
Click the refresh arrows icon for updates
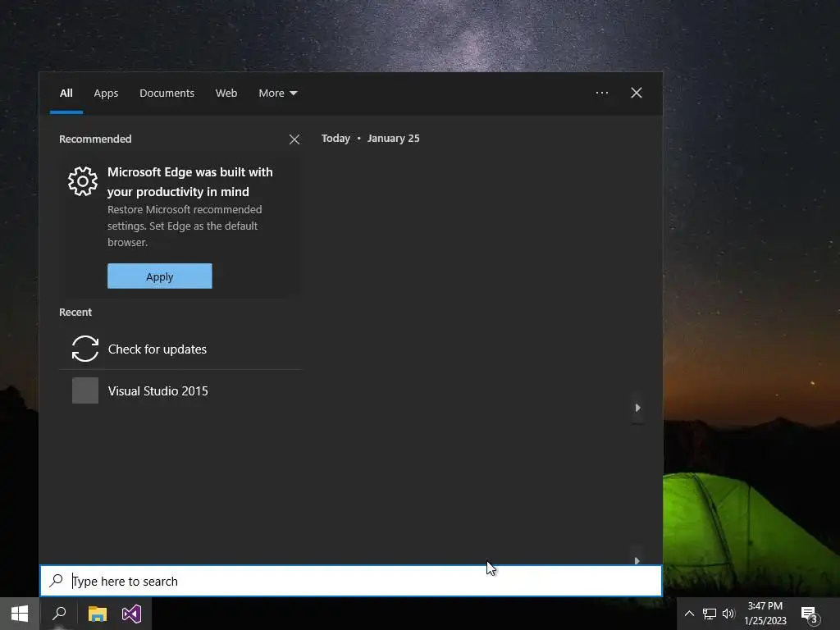point(85,349)
